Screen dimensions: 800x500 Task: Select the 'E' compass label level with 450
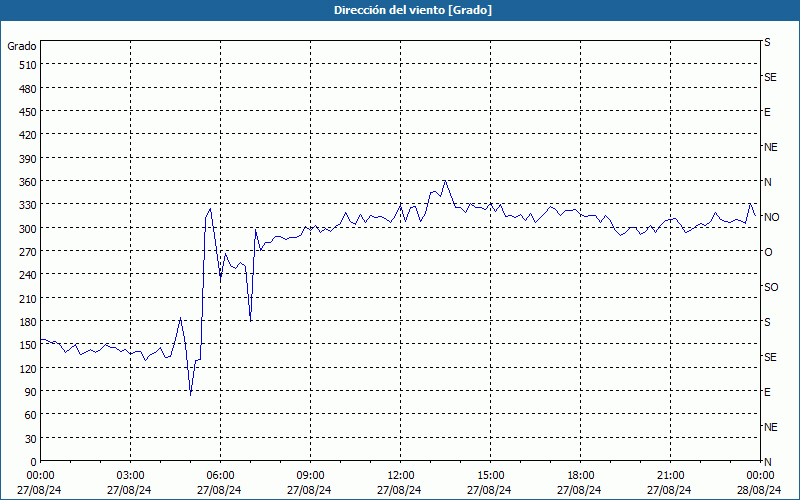pos(767,112)
